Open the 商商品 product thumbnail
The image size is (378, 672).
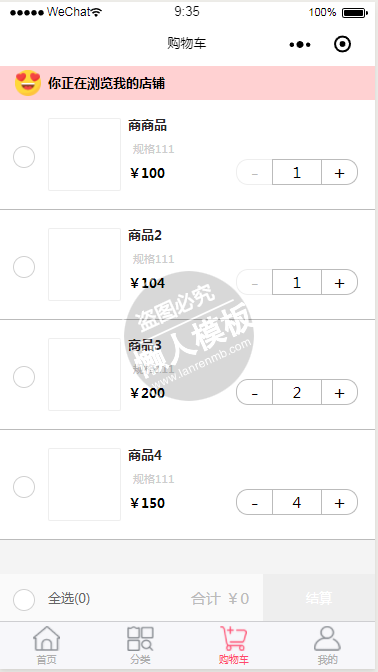pos(84,154)
